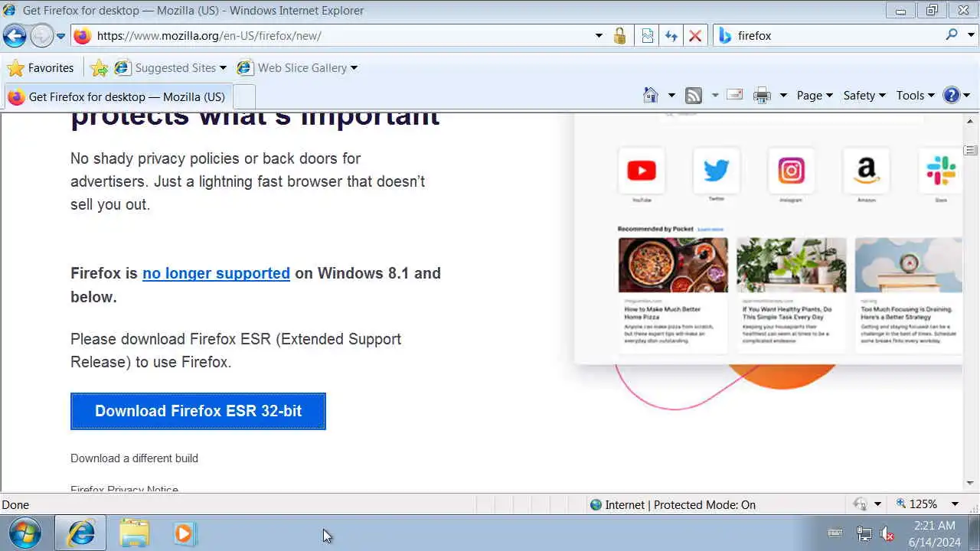Click the scrollbar up arrow
This screenshot has width=980, height=551.
971,121
